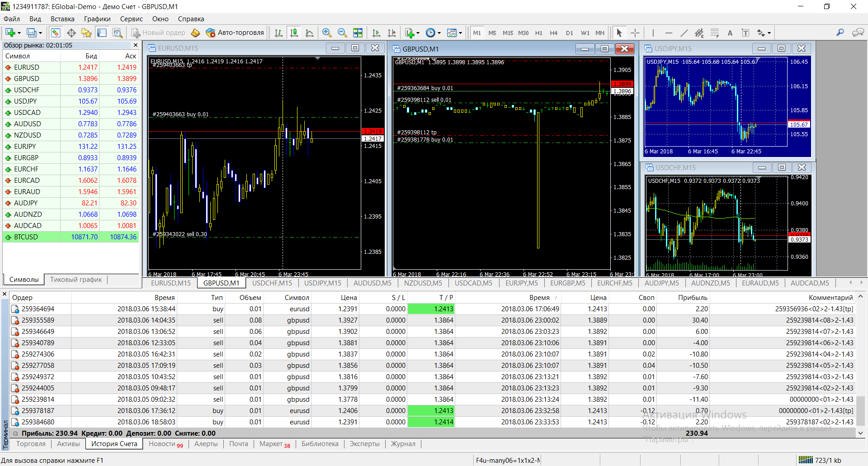
Task: Close the Terminal panel with X
Action: [x=5, y=294]
